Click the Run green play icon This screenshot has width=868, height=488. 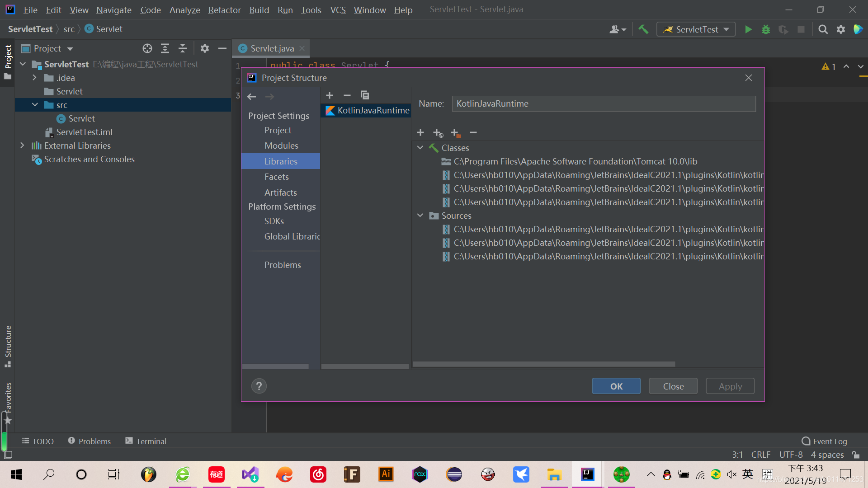[748, 29]
